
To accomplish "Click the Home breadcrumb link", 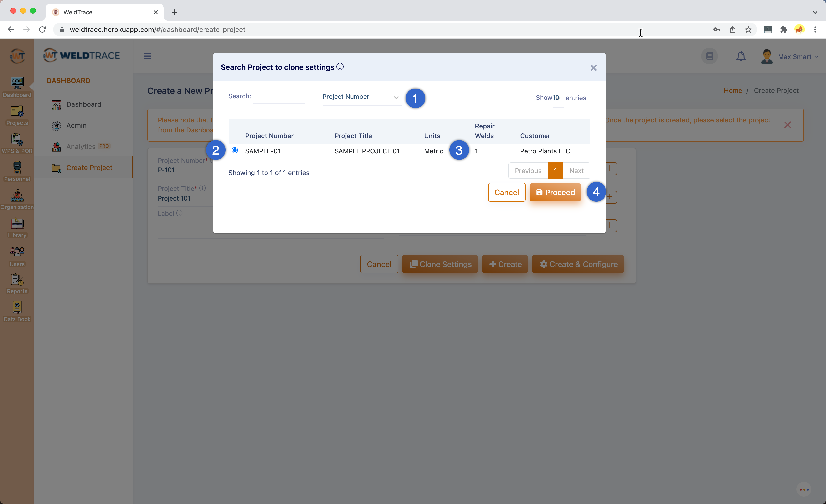I will (733, 90).
